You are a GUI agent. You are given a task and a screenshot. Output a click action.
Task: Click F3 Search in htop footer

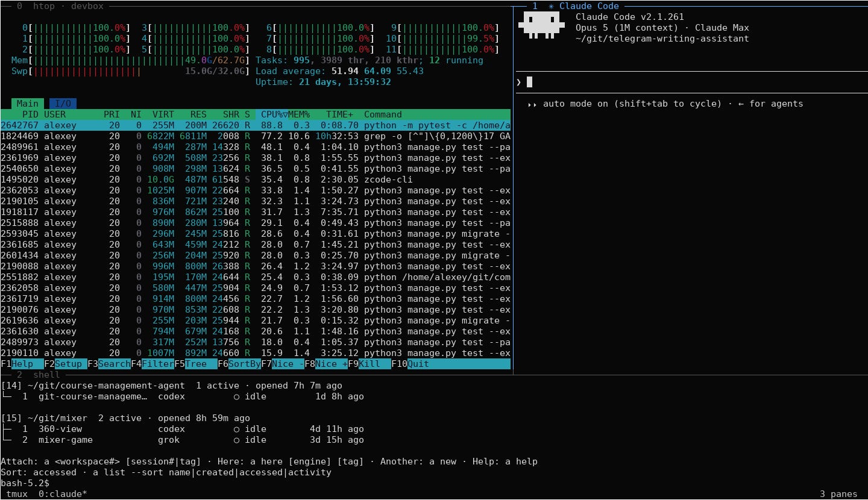(x=109, y=364)
